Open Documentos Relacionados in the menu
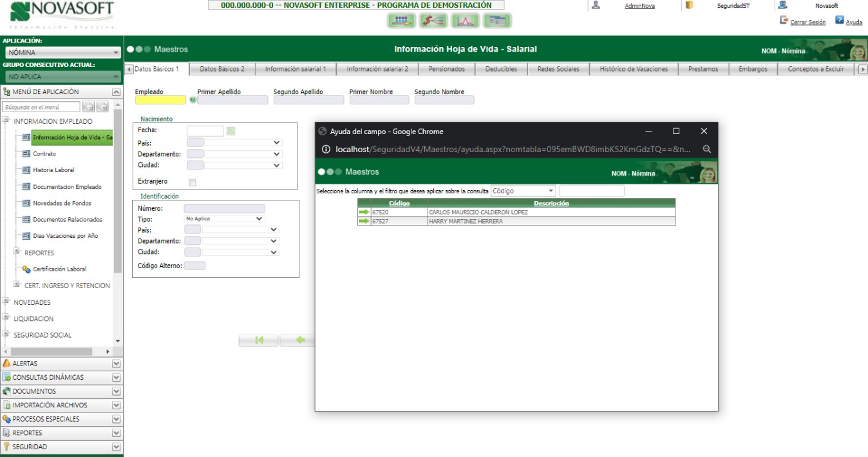Image resolution: width=868 pixels, height=457 pixels. 68,220
